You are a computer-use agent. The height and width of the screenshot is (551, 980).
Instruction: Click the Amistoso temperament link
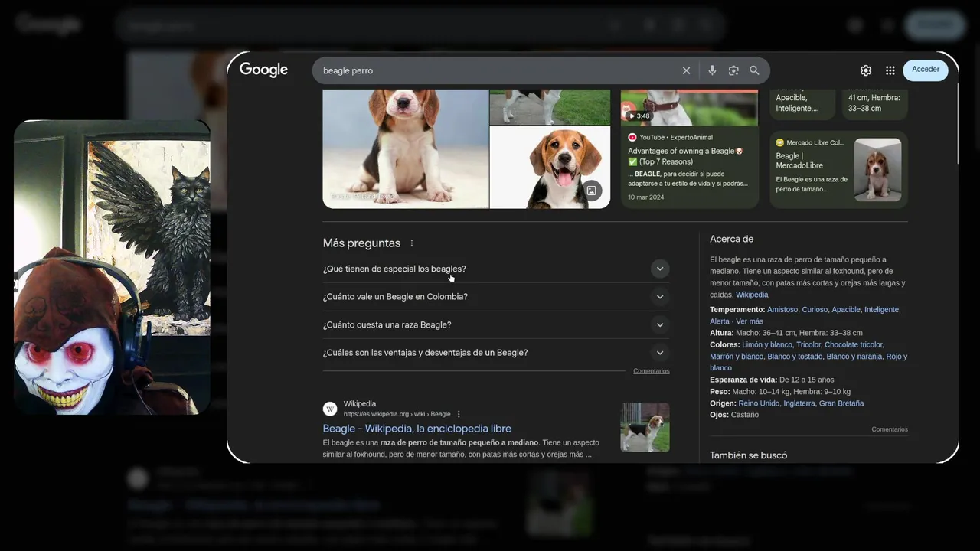(782, 309)
